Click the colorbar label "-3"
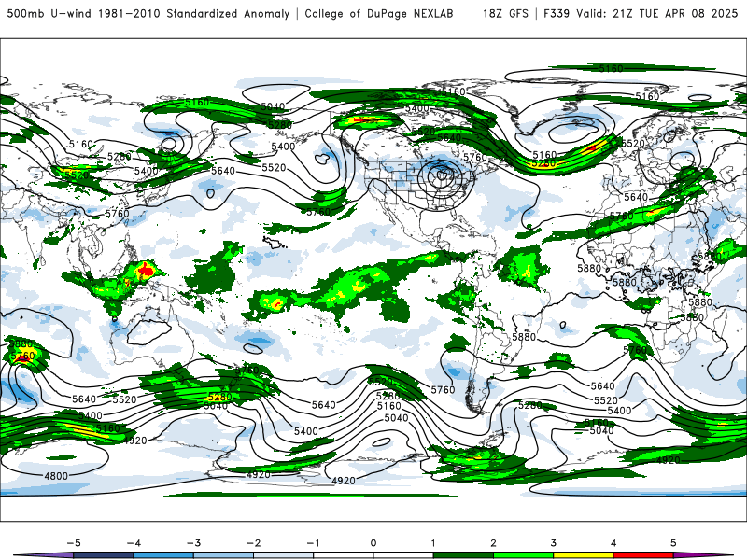The image size is (747, 560). point(193,543)
